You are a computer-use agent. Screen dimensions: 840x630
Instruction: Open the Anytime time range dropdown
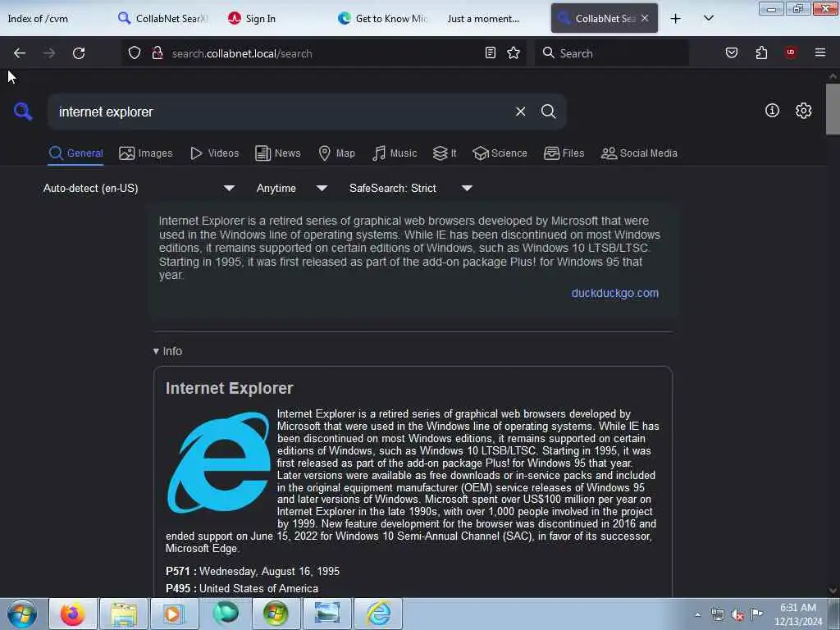[291, 188]
